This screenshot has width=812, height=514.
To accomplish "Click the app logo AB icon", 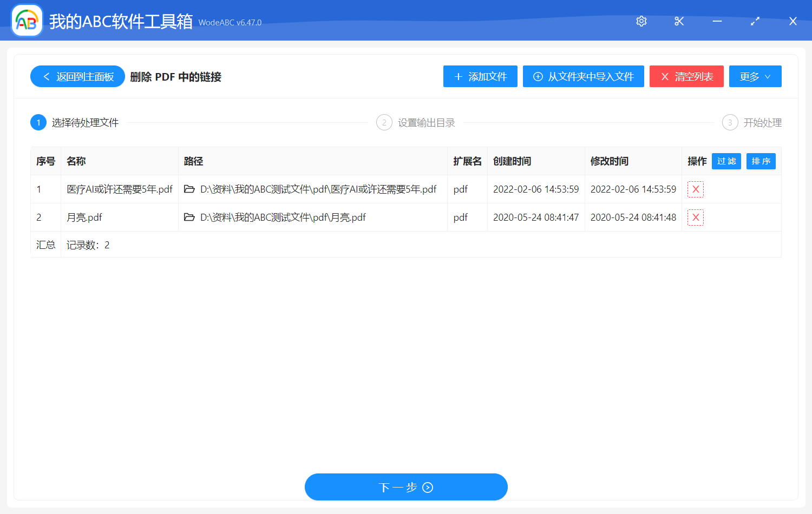I will click(27, 21).
